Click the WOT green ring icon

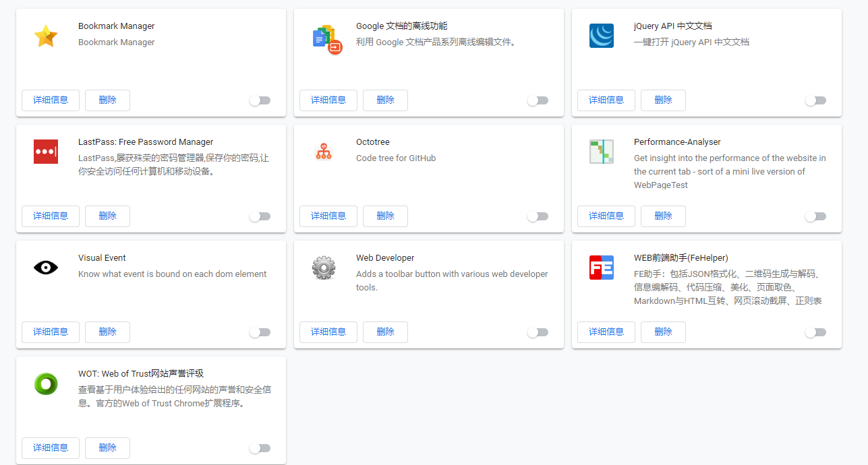[x=46, y=383]
